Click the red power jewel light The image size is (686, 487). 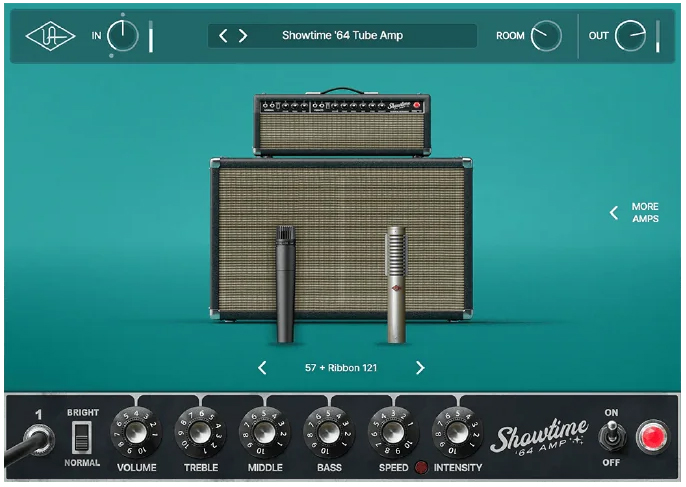coord(653,437)
